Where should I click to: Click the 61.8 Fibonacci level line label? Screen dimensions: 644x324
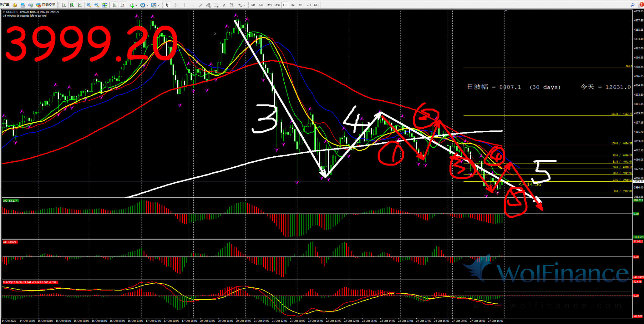coord(622,162)
